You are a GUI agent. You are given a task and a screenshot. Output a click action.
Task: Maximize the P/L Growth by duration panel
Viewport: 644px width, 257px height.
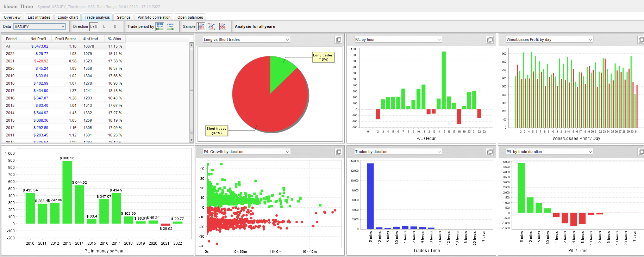click(x=338, y=152)
